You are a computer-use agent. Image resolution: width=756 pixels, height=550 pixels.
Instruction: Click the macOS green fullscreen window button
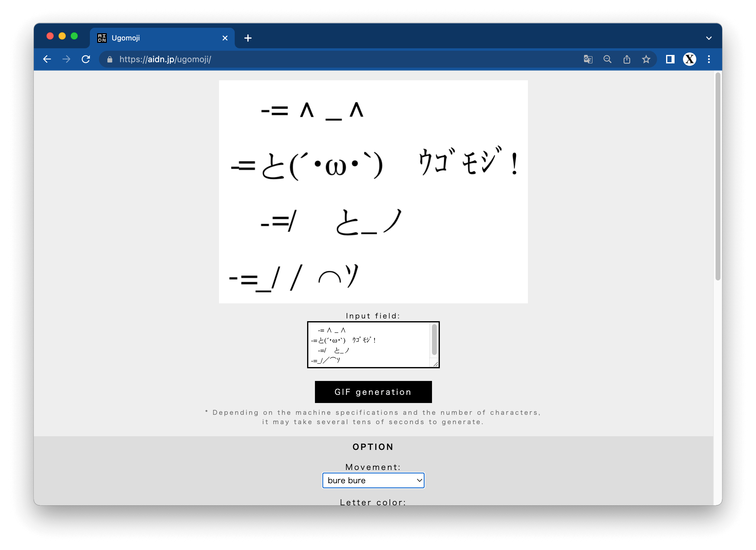click(74, 36)
